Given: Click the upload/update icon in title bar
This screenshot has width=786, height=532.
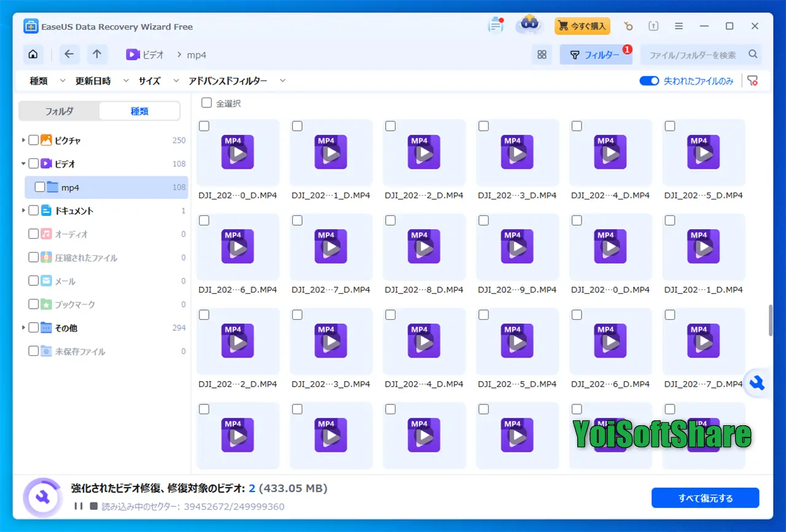Looking at the screenshot, I should click(x=653, y=26).
